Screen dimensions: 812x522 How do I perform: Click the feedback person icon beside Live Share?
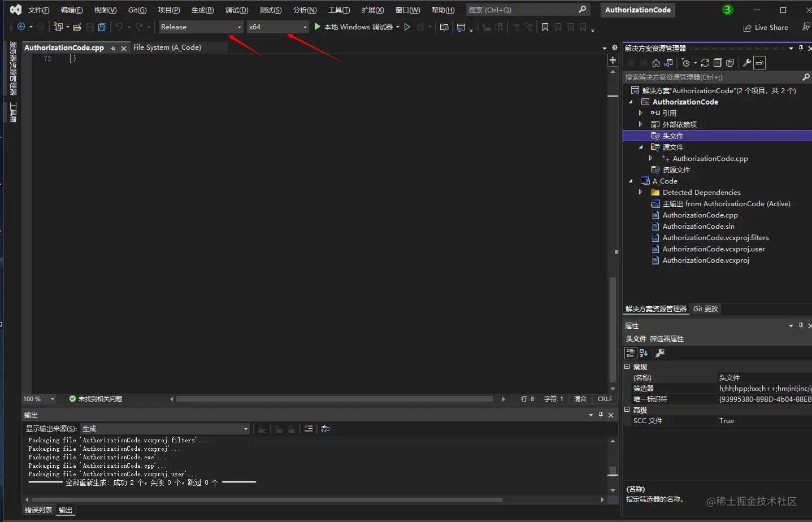806,27
